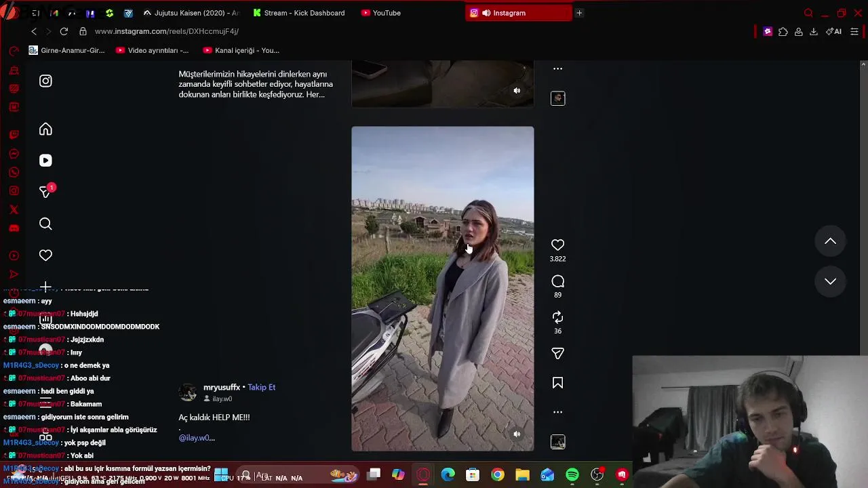Open Kanal içeriği - You... bookmark
868x488 pixels.
[x=241, y=50]
